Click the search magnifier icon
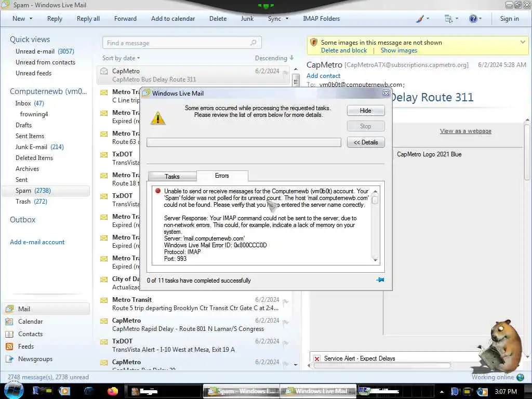Screen dimensions: 532x399 click(253, 43)
